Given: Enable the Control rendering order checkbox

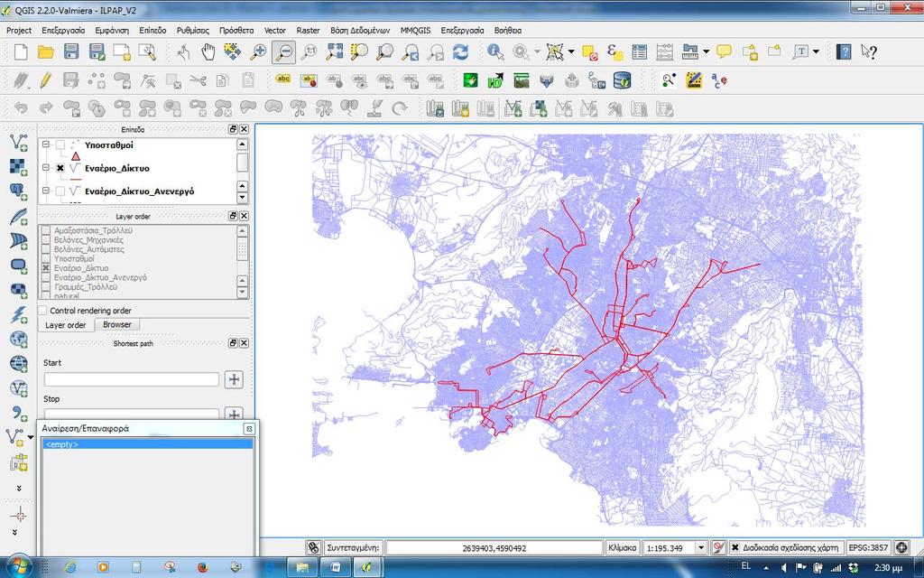Looking at the screenshot, I should coord(42,311).
